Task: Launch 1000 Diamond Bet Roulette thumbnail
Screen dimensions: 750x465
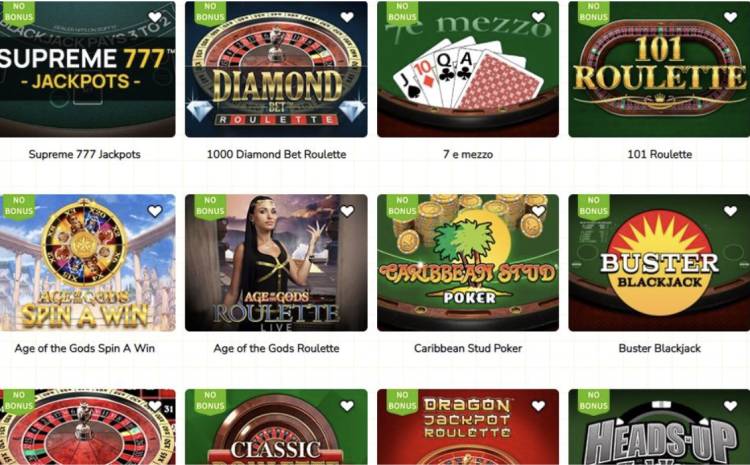Action: [276, 69]
